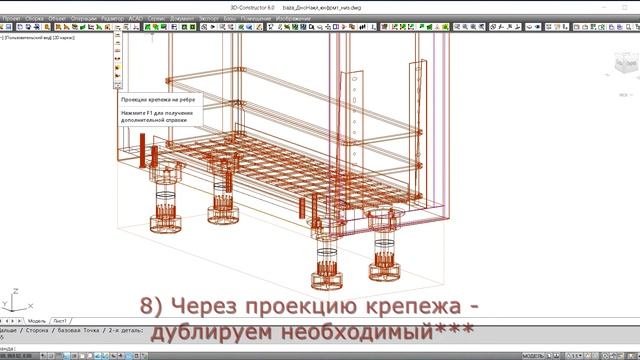Click the coordinates readout in the status bar
Screen dimensions: 640x360
16,356
